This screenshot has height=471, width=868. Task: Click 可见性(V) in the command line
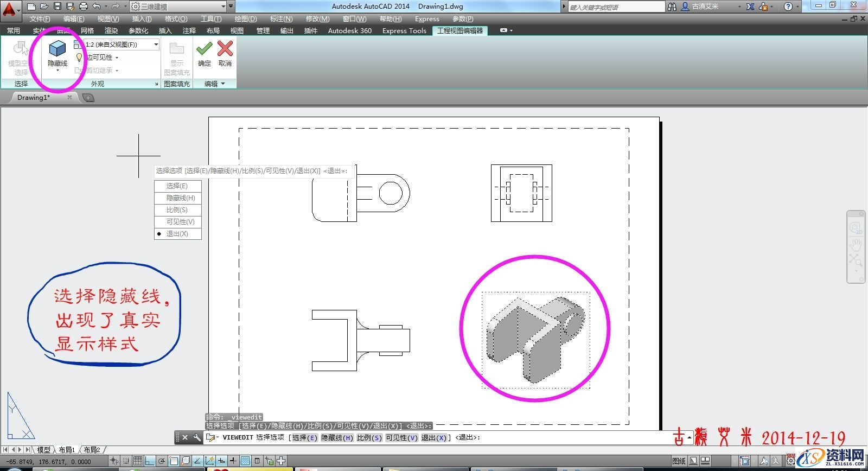[401, 437]
